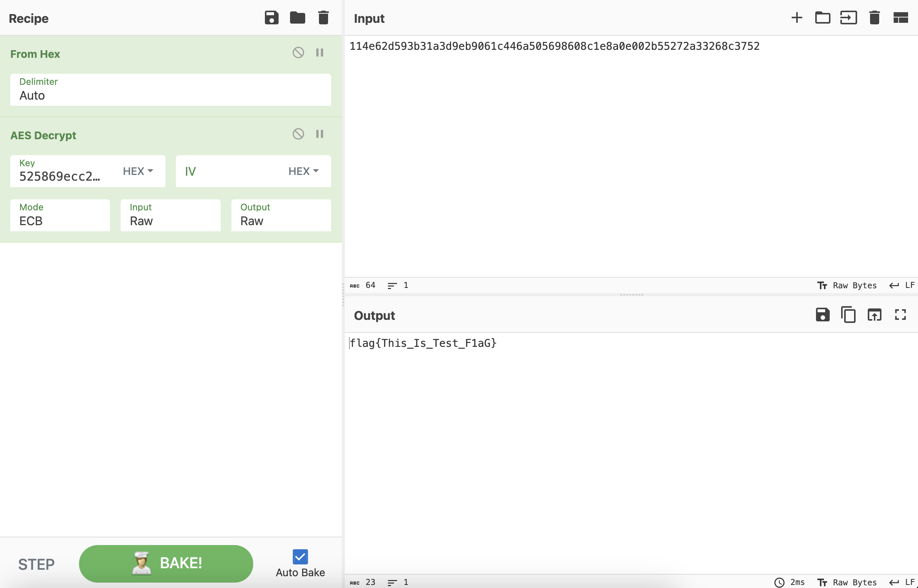
Task: Click the AES Decrypt operation title
Action: click(43, 135)
